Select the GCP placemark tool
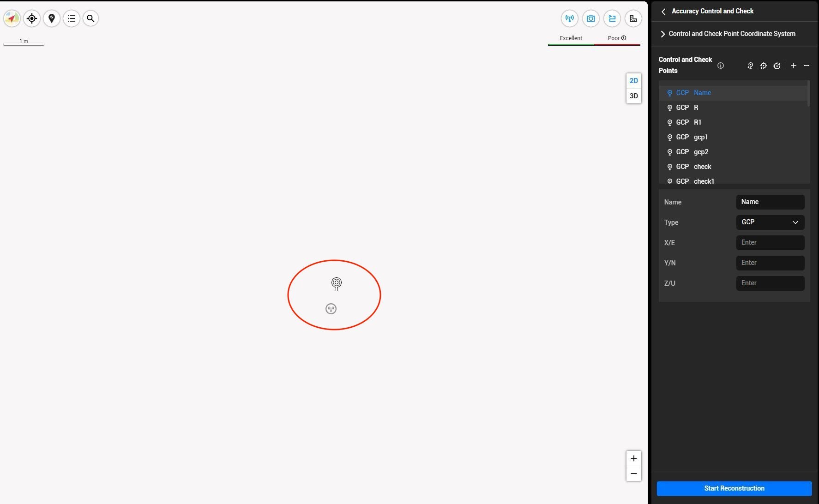 (x=52, y=18)
